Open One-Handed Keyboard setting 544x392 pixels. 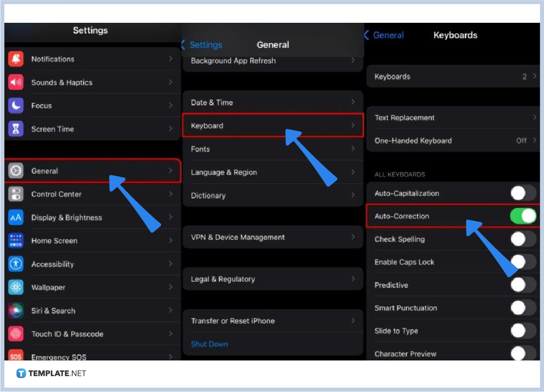tap(453, 141)
